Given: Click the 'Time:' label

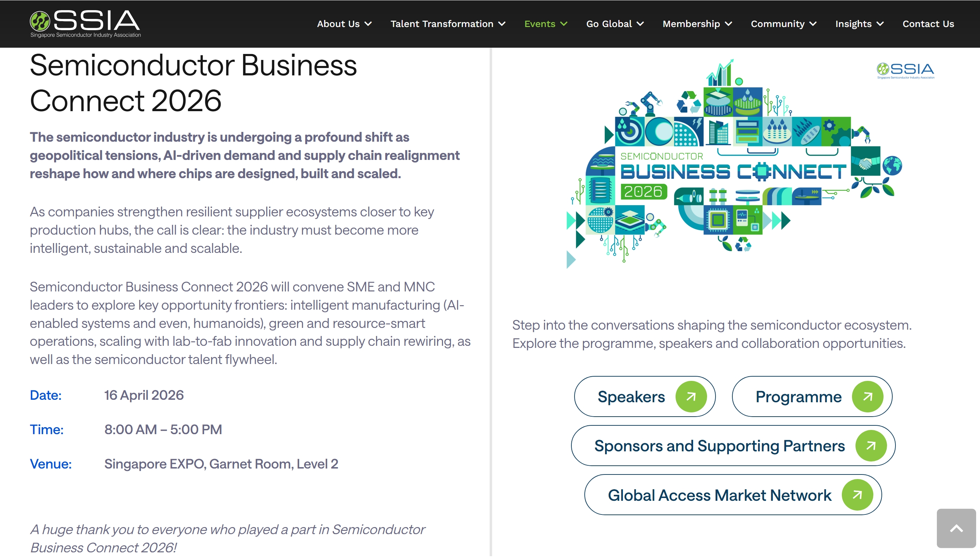Looking at the screenshot, I should click(x=47, y=430).
